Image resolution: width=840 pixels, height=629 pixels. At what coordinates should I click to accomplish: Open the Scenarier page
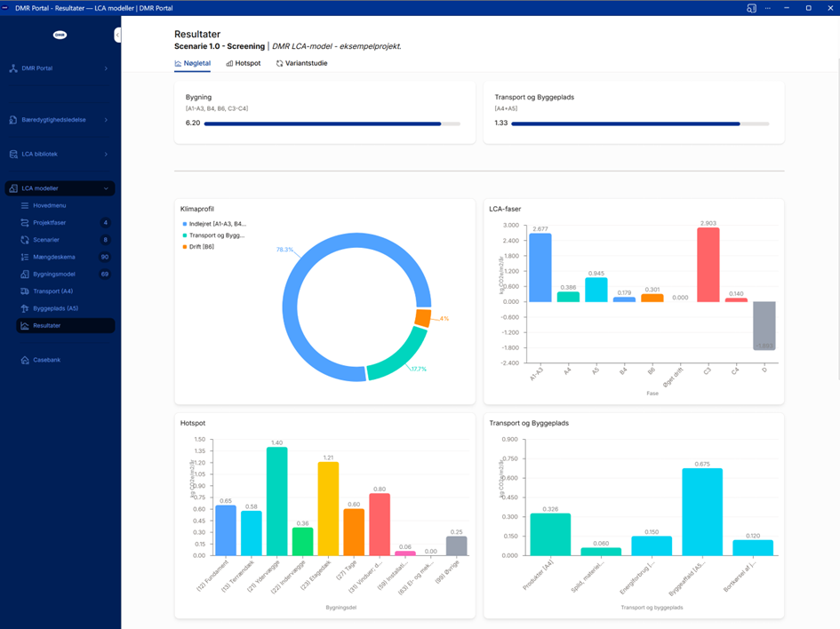(x=46, y=240)
